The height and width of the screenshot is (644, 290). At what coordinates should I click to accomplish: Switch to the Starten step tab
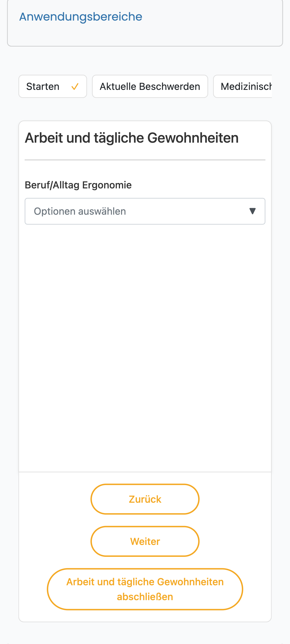tap(53, 86)
